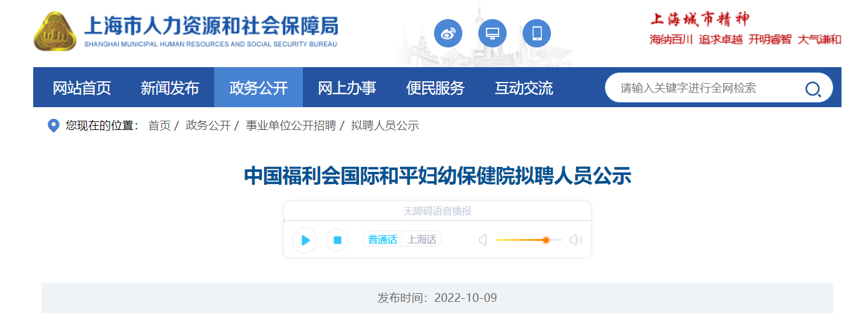Click the bureau golden emblem logo

click(x=55, y=31)
